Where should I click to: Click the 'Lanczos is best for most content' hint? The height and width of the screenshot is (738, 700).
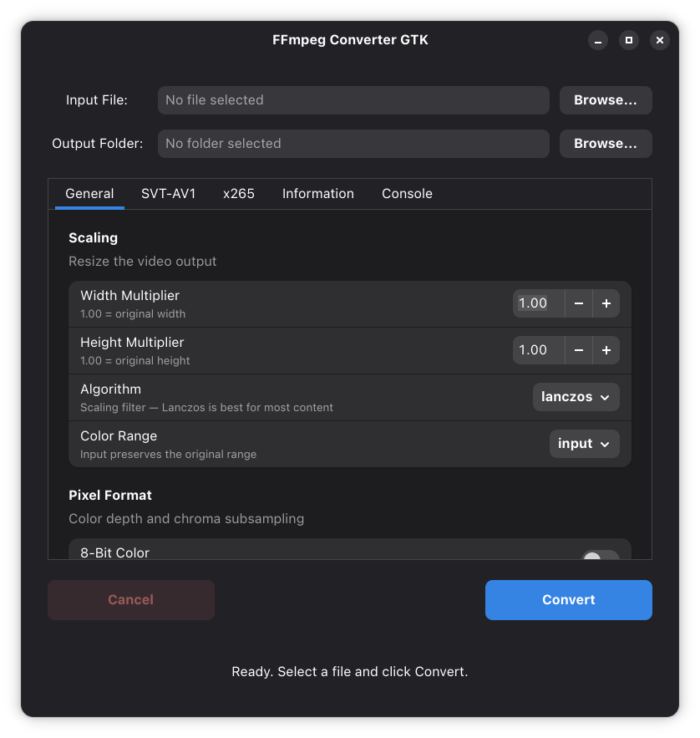click(x=247, y=408)
